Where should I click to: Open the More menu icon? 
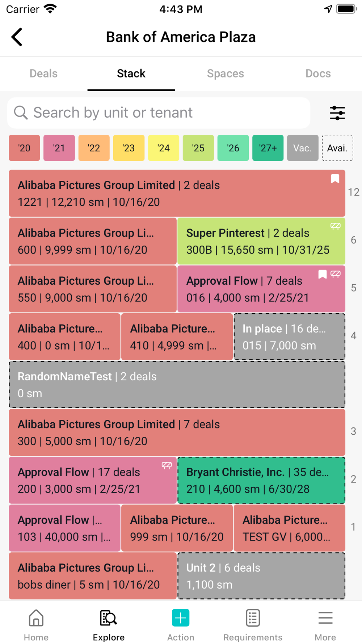pos(325,624)
